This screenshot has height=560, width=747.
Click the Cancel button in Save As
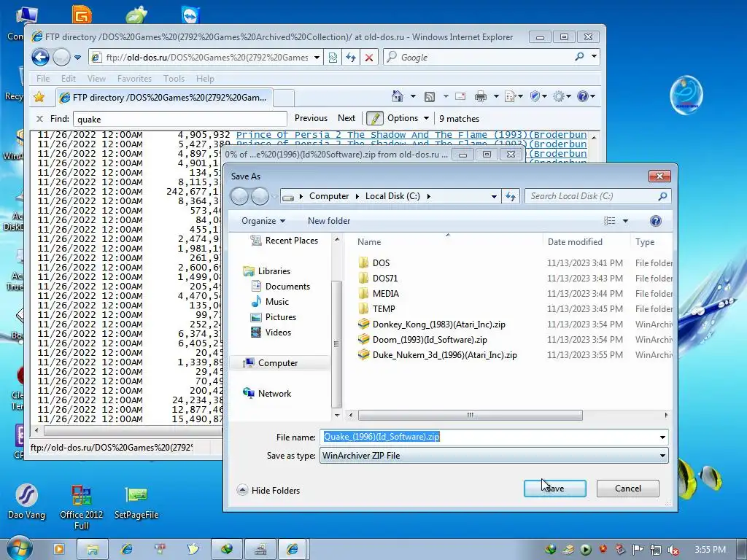click(628, 489)
